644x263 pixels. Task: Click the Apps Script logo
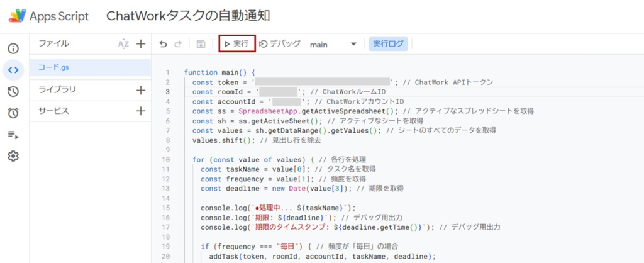tap(17, 16)
